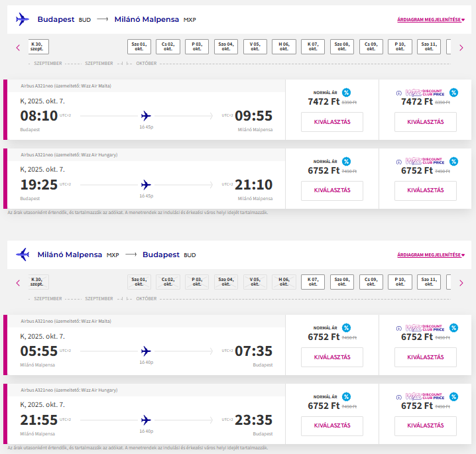Screen dimensions: 476x454
Task: Show next return dates with right chevron
Action: (461, 283)
